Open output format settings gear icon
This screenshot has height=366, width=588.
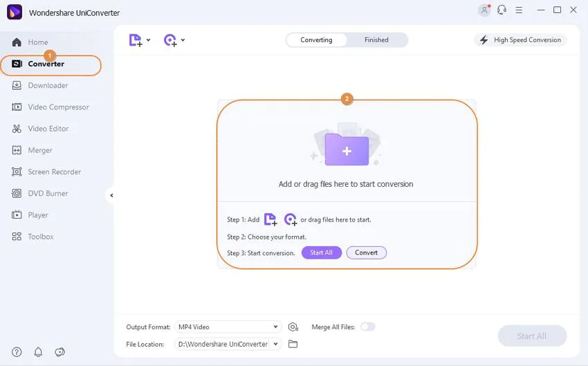[293, 327]
